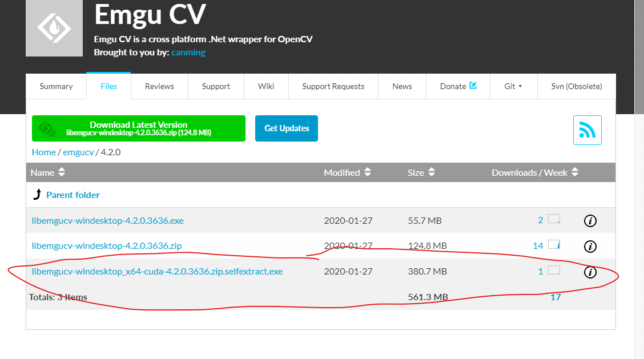Sort files by Size using sort arrows
Image resolution: width=644 pixels, height=359 pixels.
pyautogui.click(x=431, y=172)
